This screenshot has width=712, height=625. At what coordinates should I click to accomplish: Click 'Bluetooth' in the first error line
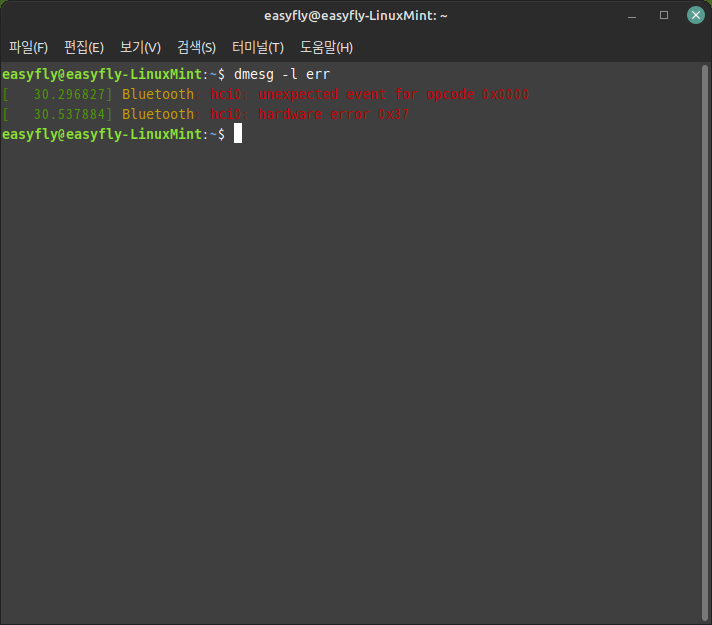pos(158,94)
